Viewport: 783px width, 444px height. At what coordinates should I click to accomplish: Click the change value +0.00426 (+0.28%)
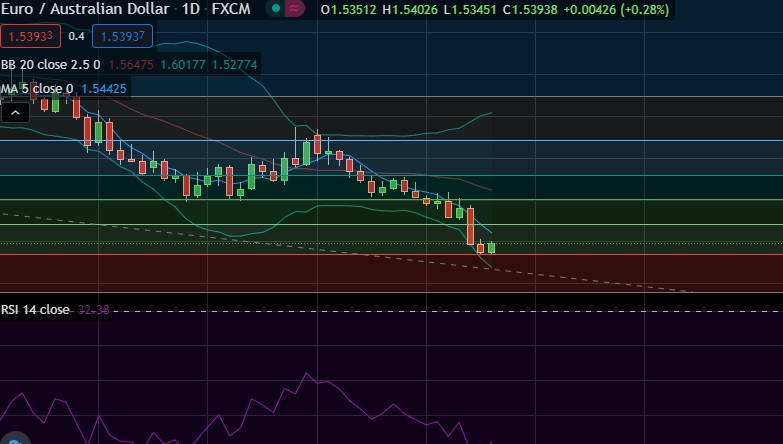point(616,9)
